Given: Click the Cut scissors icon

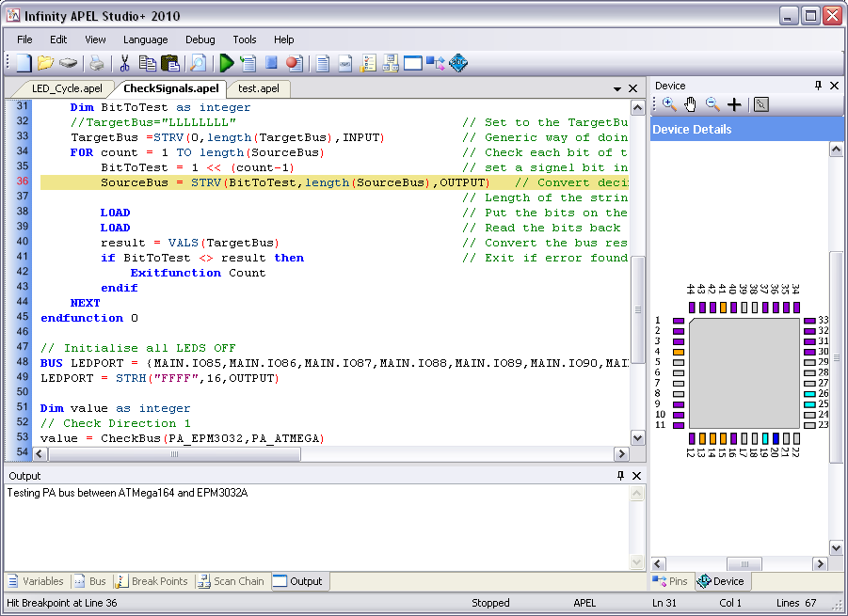Looking at the screenshot, I should coord(123,63).
